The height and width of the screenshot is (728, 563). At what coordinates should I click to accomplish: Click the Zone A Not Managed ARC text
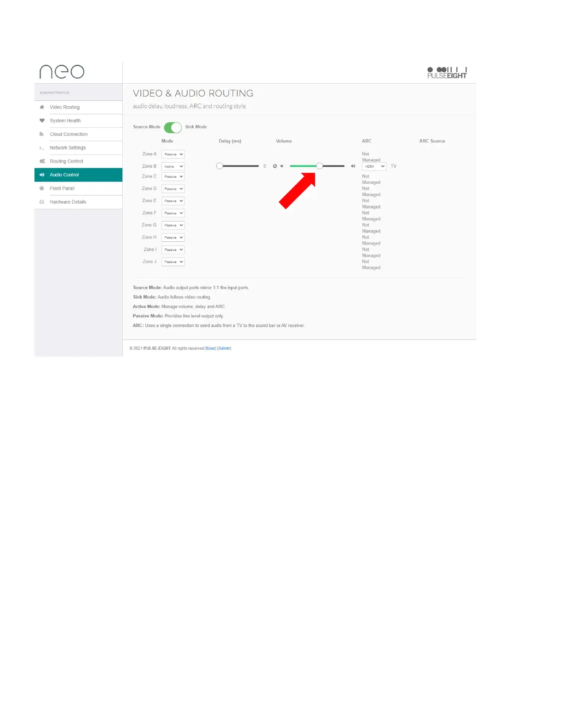[x=371, y=157]
